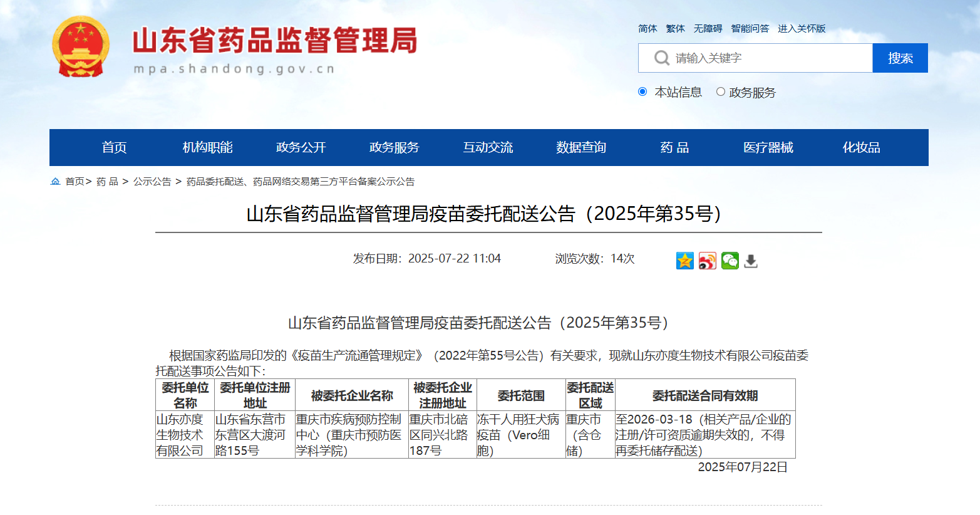Viewport: 980px width, 515px height.
Task: Open 医疗器械 menu
Action: click(x=768, y=147)
